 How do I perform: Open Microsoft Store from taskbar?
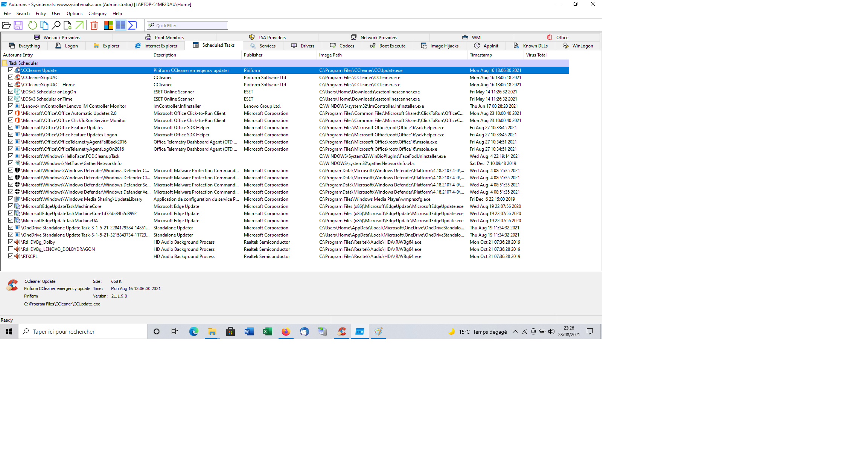tap(230, 331)
